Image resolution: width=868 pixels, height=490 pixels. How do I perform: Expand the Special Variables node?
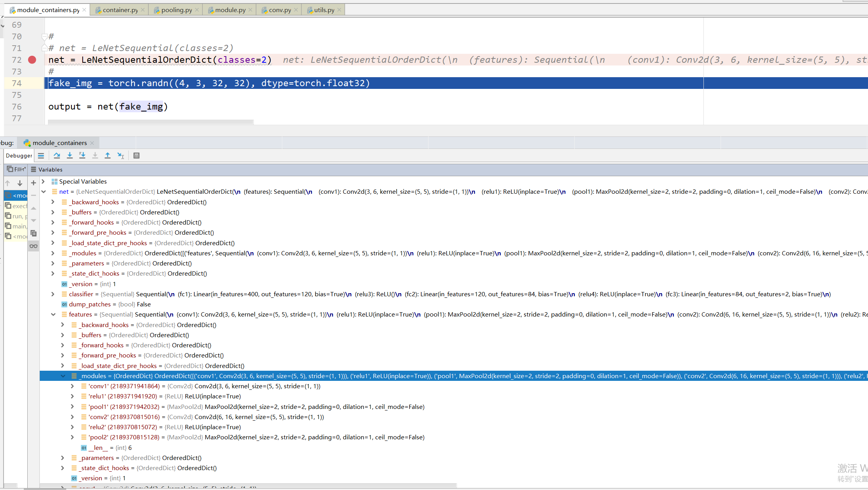[44, 182]
